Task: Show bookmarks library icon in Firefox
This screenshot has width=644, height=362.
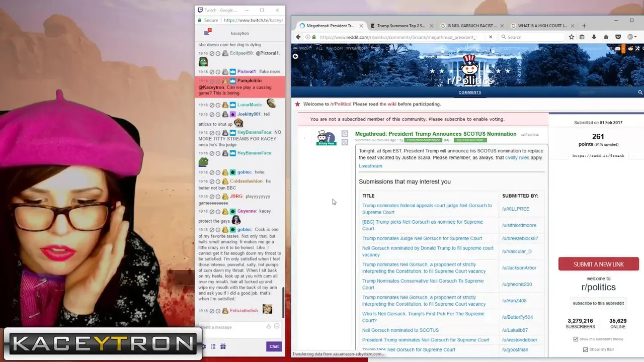Action: point(582,37)
